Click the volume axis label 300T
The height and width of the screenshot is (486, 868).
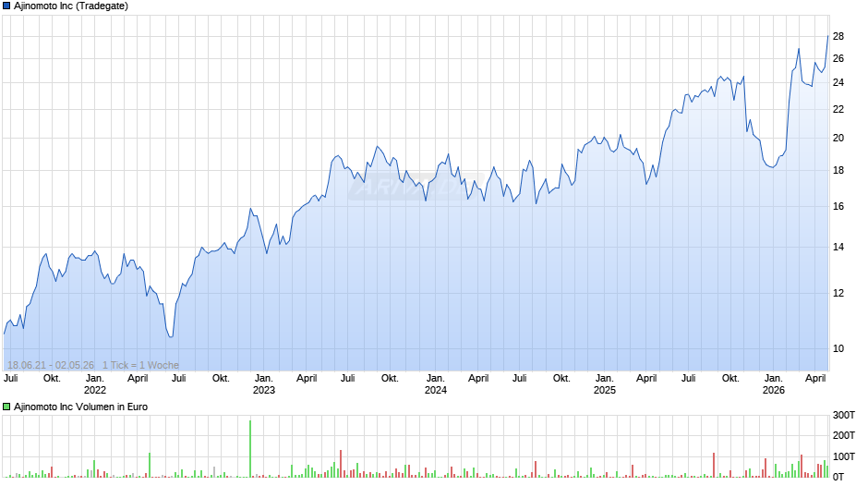tap(844, 415)
